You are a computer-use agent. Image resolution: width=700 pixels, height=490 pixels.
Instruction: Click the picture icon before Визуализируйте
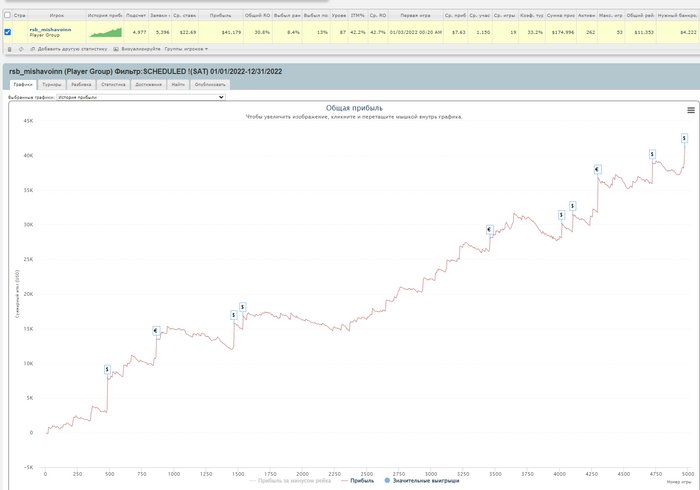[116, 49]
